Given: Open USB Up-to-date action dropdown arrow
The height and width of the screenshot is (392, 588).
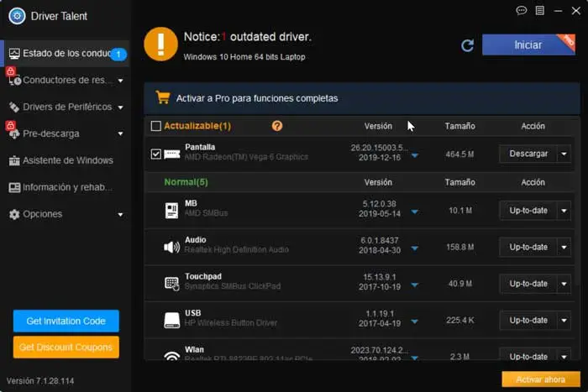Looking at the screenshot, I should click(564, 321).
